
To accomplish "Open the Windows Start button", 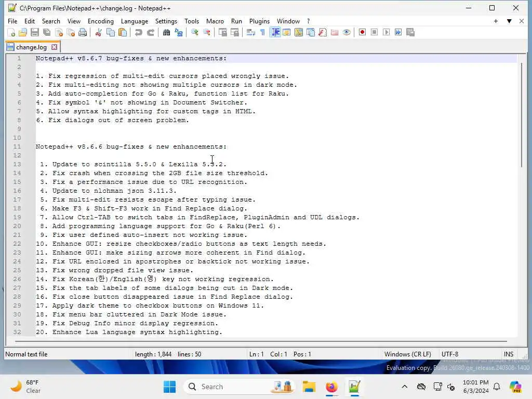I will tap(169, 387).
